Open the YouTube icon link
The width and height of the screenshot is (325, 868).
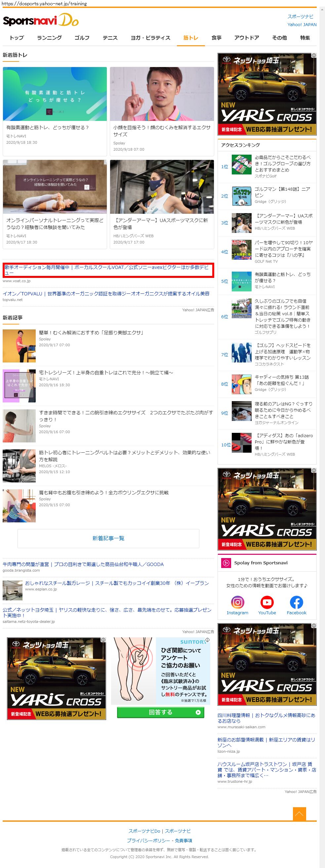(x=267, y=602)
